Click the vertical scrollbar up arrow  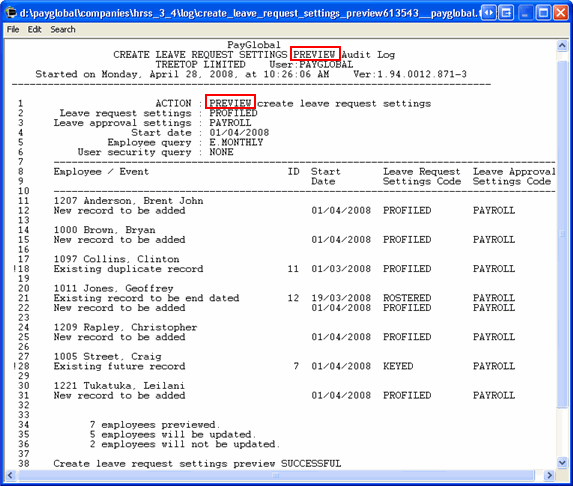pos(562,45)
